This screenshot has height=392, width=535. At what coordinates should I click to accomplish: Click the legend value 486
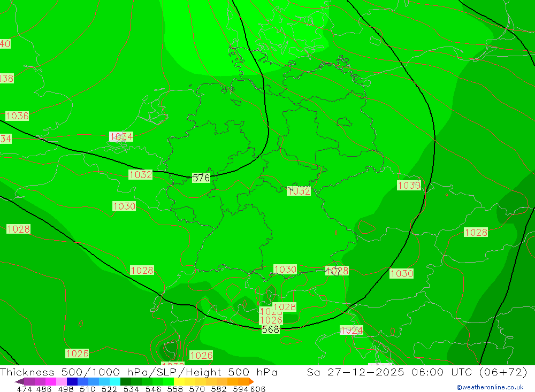point(44,389)
